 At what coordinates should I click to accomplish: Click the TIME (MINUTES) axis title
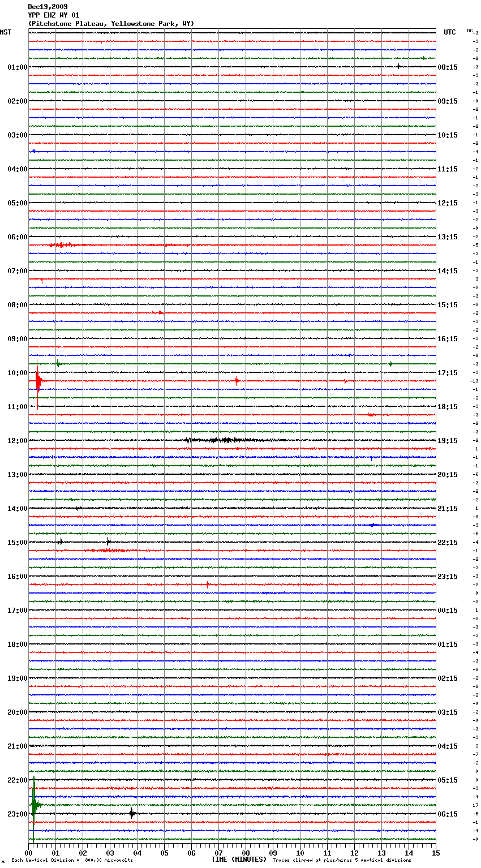(239, 860)
